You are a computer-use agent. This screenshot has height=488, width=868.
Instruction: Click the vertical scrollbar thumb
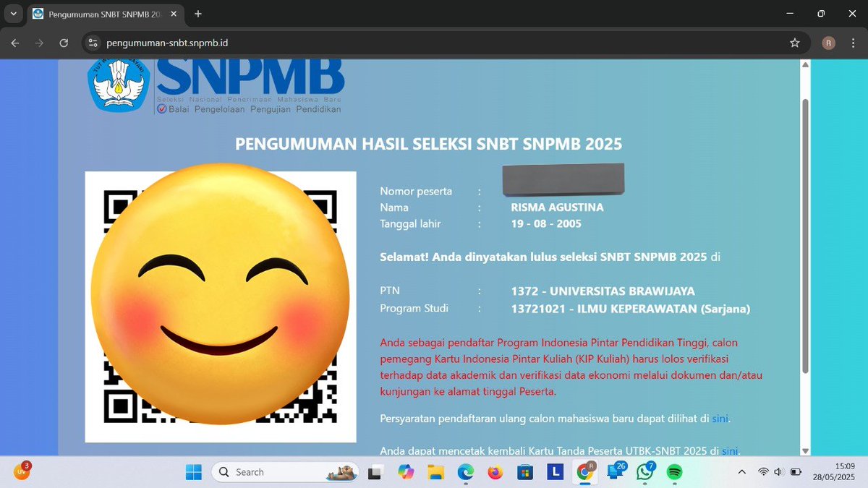point(806,236)
